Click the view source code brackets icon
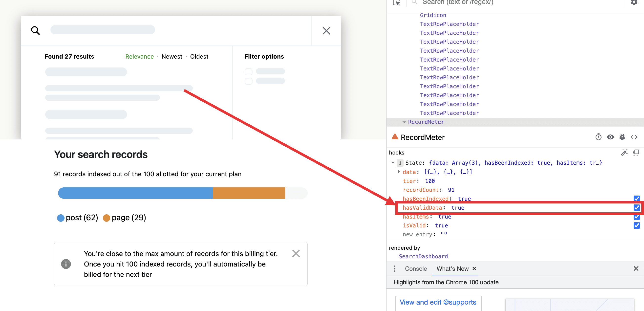 click(634, 137)
